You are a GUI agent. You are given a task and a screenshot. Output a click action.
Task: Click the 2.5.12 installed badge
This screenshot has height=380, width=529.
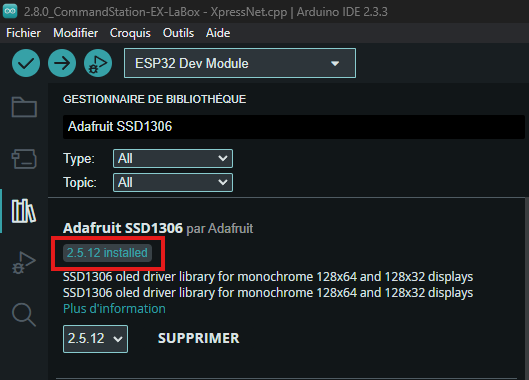107,253
